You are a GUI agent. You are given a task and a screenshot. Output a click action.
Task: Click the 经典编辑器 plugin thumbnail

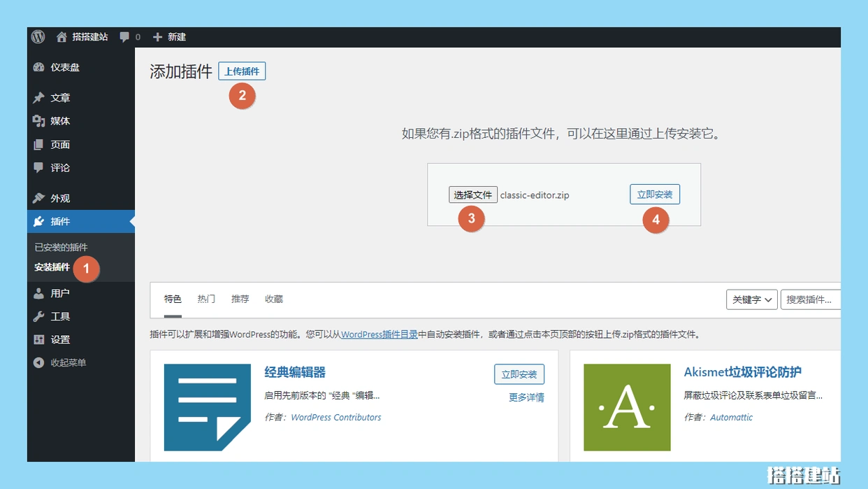tap(207, 407)
